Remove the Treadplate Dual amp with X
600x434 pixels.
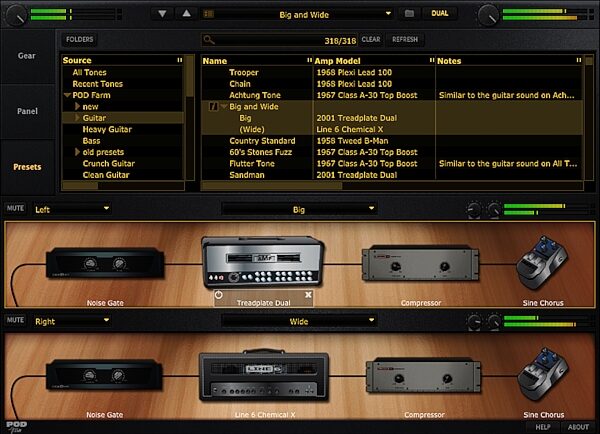click(308, 295)
